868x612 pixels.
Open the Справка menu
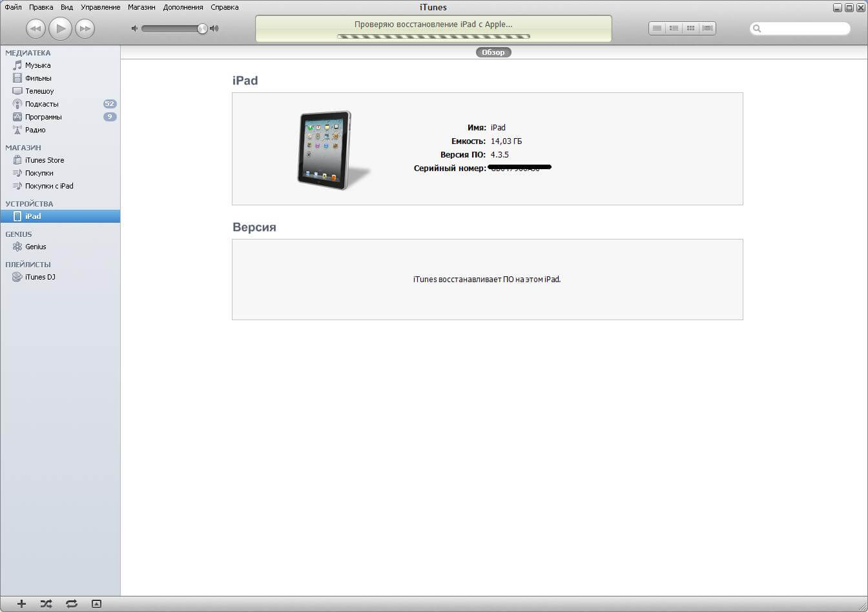[224, 7]
